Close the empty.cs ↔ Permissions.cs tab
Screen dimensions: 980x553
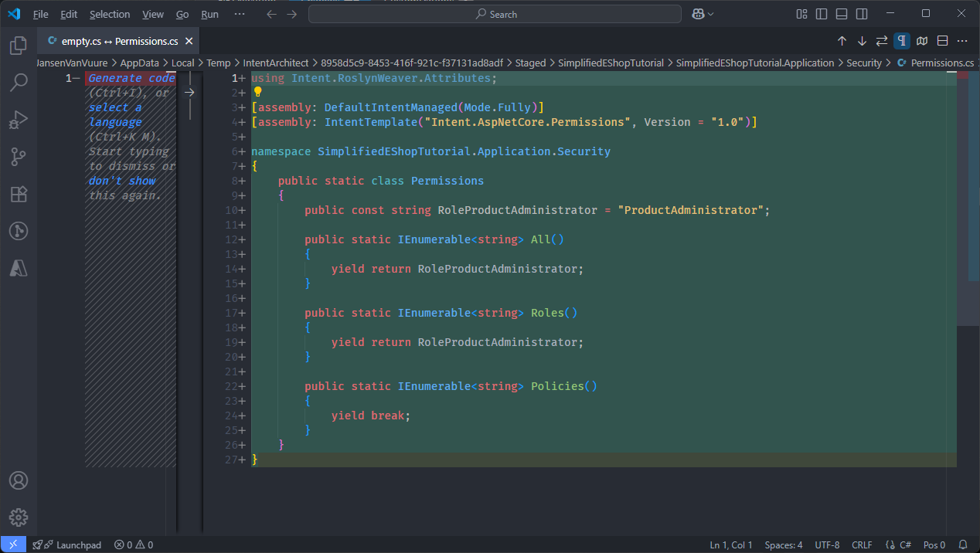tap(189, 41)
